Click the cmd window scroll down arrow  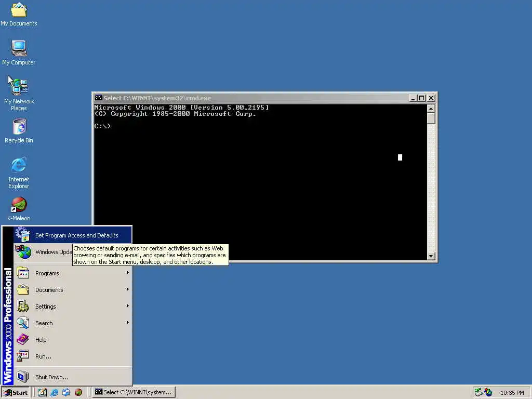click(431, 256)
